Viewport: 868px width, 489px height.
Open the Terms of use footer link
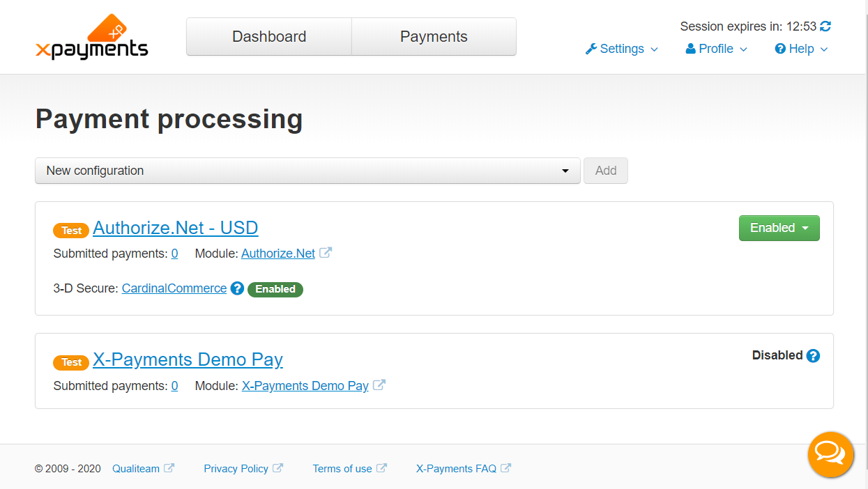point(342,469)
